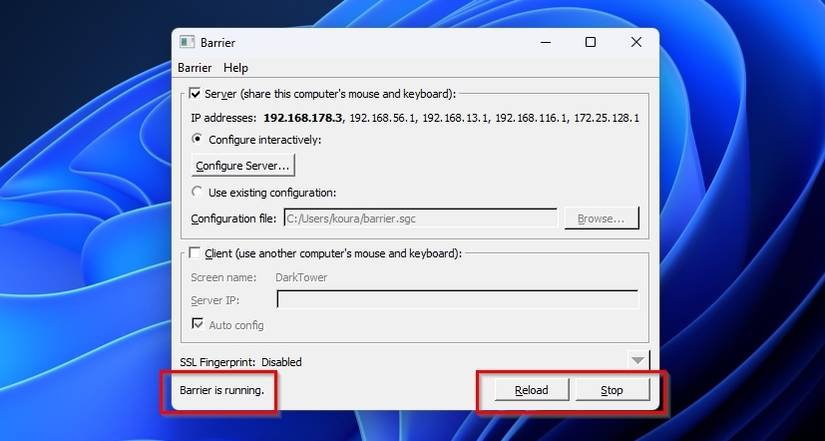825x441 pixels.
Task: Select Use existing configuration radio button
Action: click(197, 192)
